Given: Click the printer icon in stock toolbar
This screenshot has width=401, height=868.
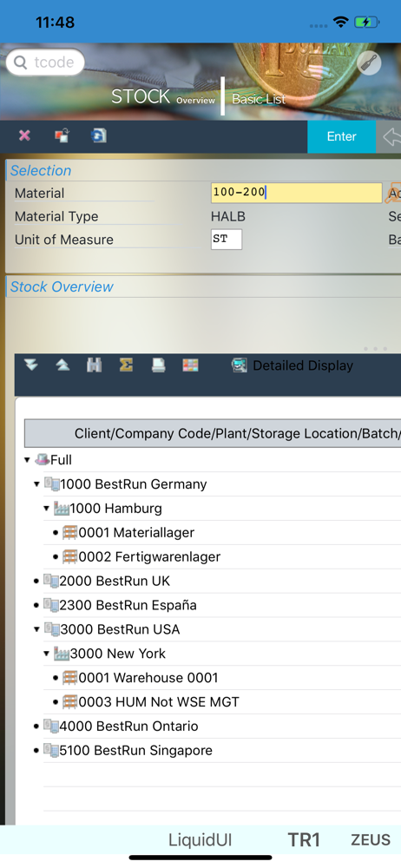Looking at the screenshot, I should (159, 365).
